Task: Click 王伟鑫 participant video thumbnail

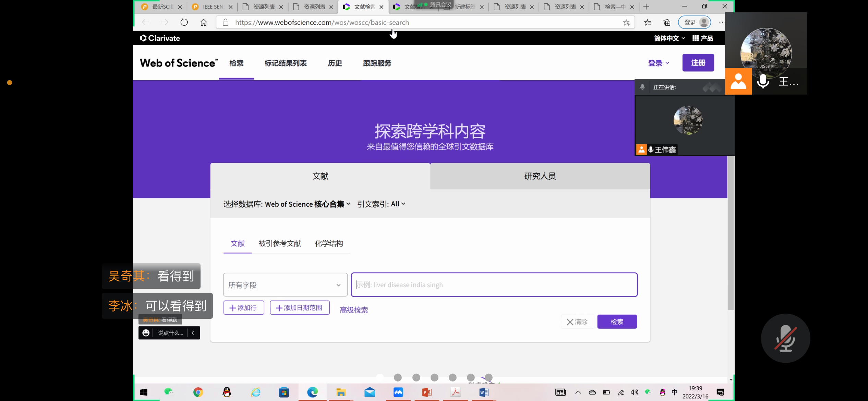Action: point(685,126)
